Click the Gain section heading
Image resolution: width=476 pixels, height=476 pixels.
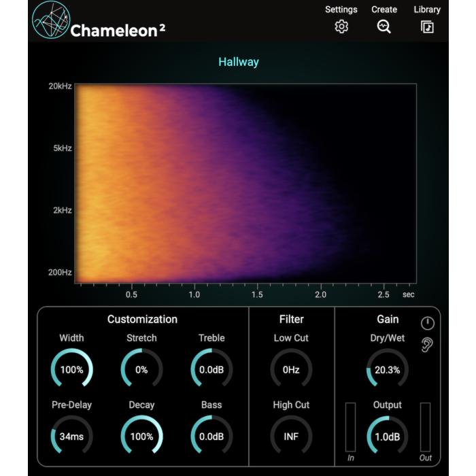click(x=388, y=320)
